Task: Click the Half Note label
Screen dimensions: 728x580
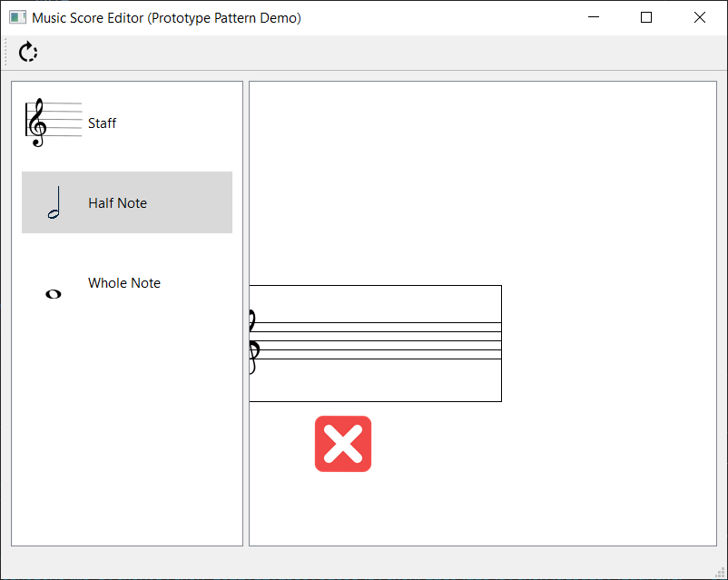Action: pos(117,203)
